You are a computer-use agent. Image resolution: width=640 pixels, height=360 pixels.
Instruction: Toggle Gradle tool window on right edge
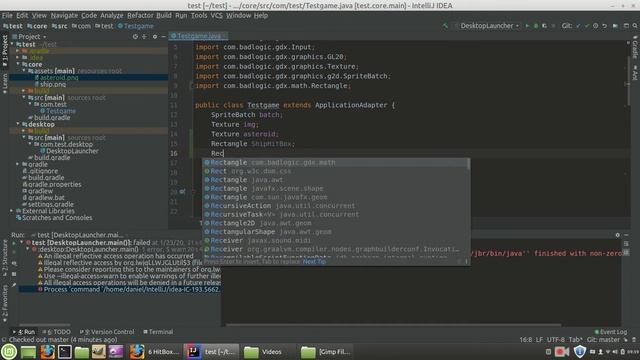point(635,47)
